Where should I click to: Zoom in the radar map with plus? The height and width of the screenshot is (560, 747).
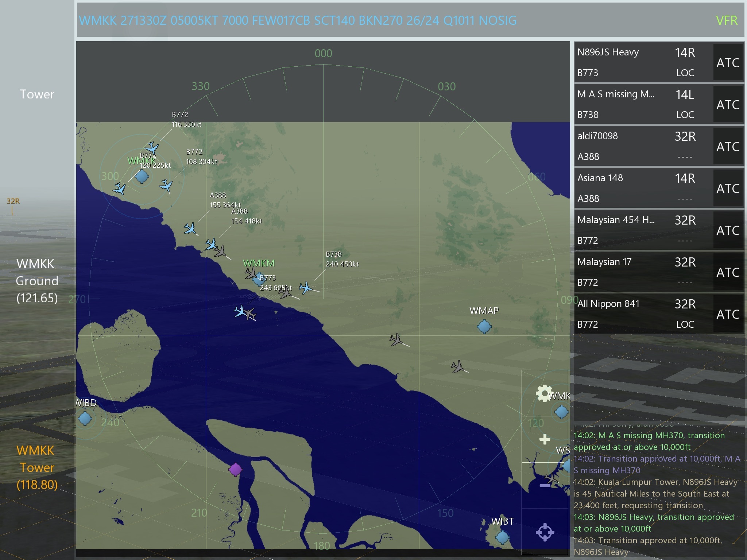click(x=545, y=439)
